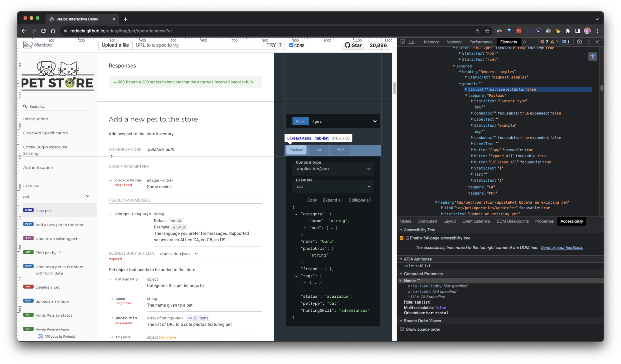Open Chrome three-dot menu

(x=597, y=31)
